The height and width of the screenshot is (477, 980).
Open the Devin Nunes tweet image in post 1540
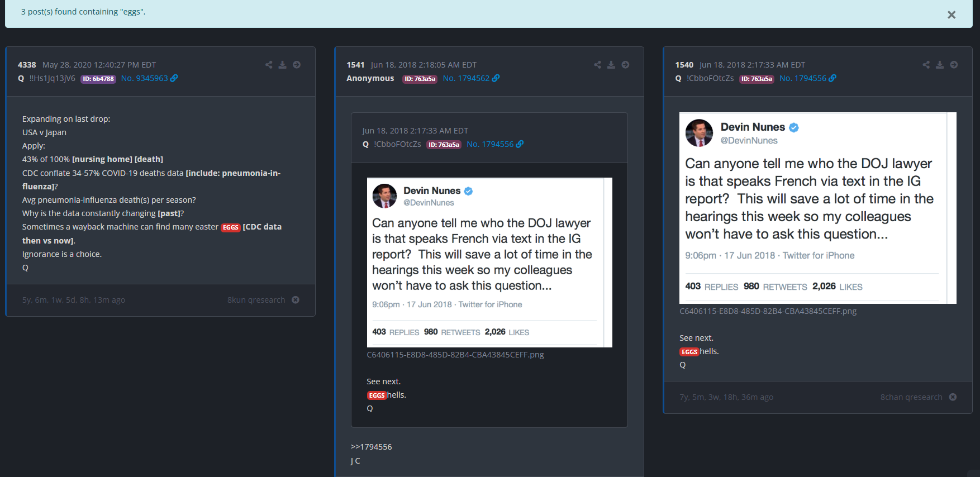(817, 208)
